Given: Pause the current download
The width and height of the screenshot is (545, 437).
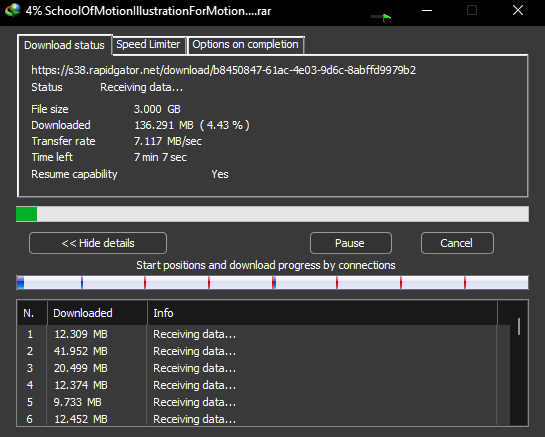Looking at the screenshot, I should point(350,243).
